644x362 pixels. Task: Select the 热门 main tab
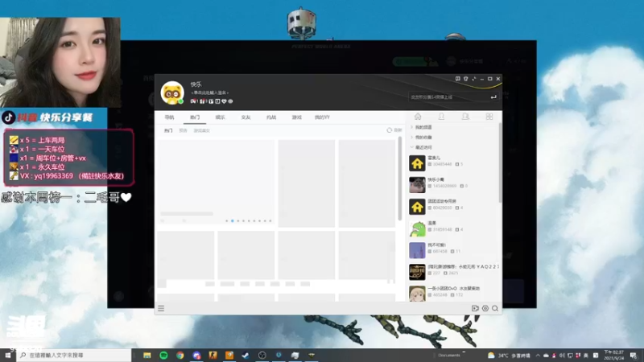coord(195,117)
